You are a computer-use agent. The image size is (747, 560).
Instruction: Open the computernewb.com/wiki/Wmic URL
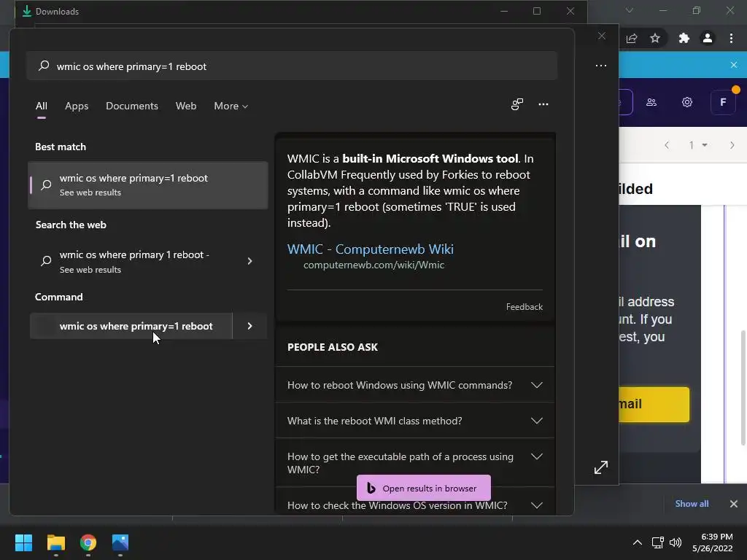(373, 265)
